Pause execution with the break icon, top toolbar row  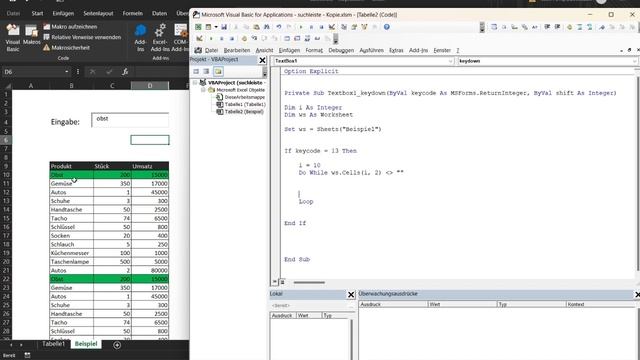pyautogui.click(x=311, y=27)
